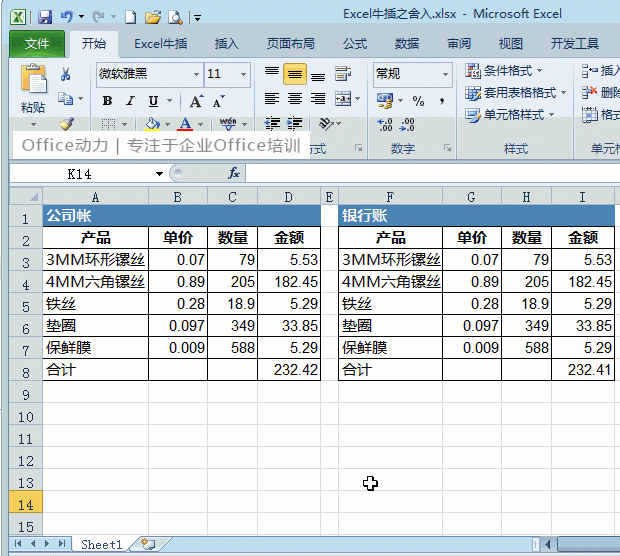Toggle bold formatting
620x556 pixels.
click(107, 101)
